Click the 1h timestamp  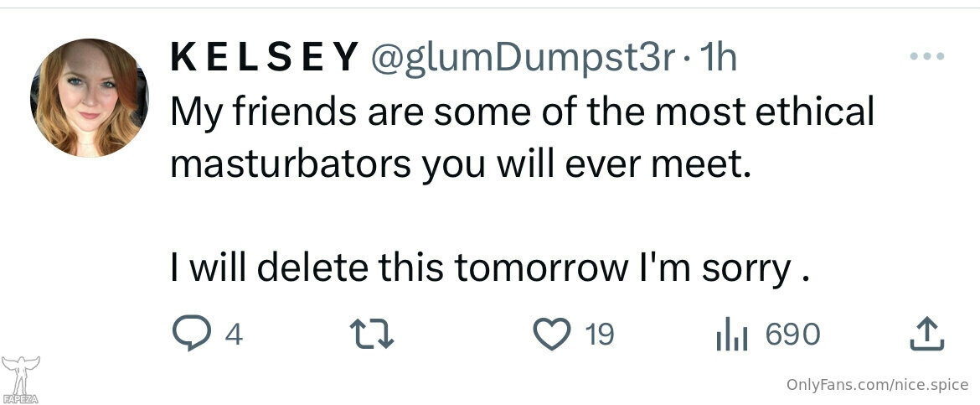(718, 58)
